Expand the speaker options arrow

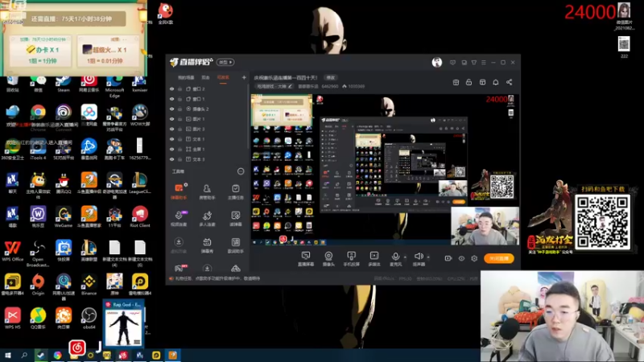click(x=428, y=257)
